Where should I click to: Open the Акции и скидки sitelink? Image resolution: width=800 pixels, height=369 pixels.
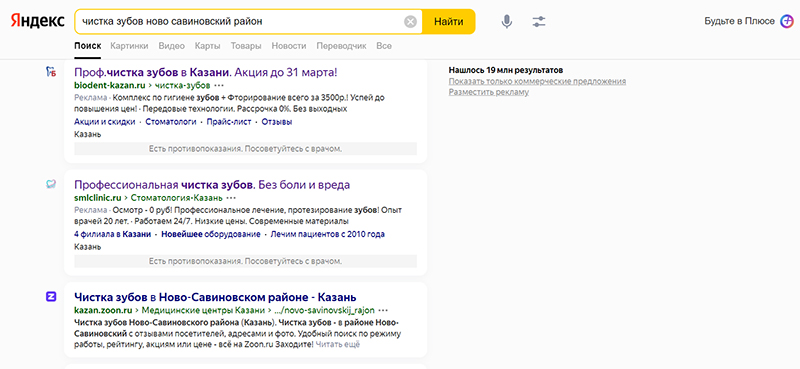click(x=105, y=122)
